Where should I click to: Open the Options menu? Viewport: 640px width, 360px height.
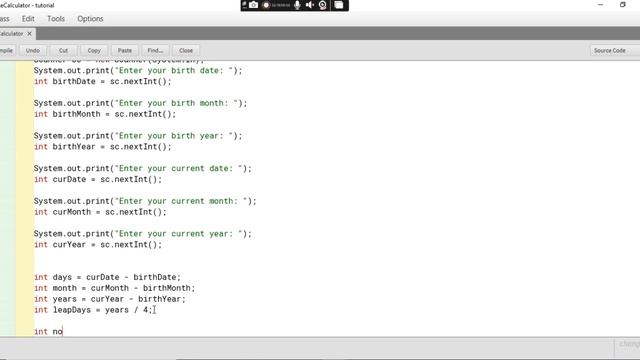point(90,19)
